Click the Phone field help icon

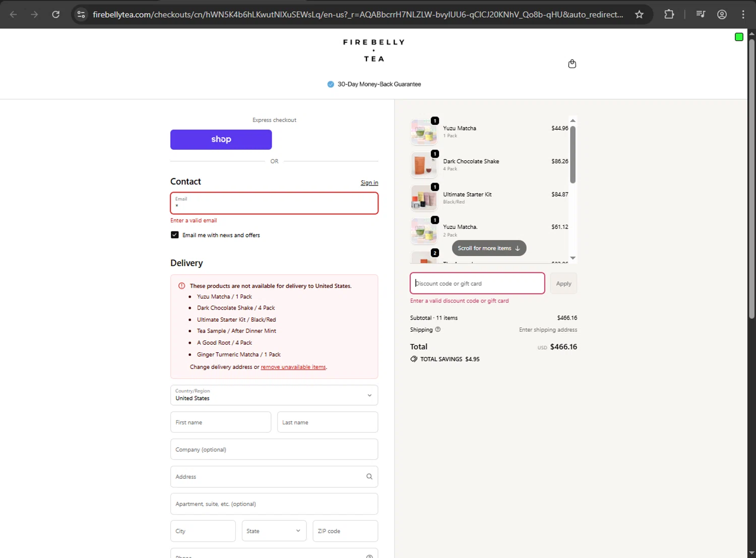click(x=369, y=556)
